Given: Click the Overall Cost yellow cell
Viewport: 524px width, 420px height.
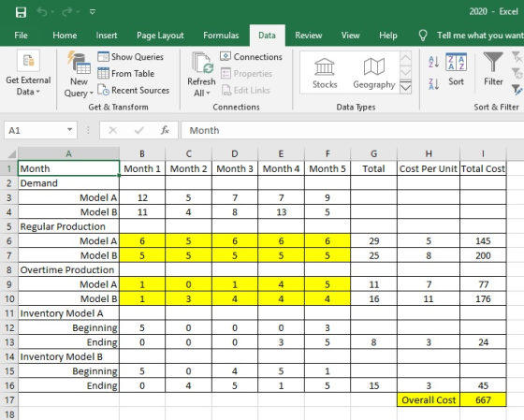Looking at the screenshot, I should click(x=429, y=400).
